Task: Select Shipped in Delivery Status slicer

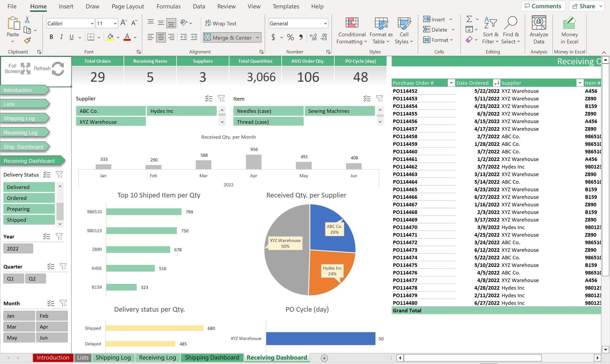Action: [x=29, y=220]
